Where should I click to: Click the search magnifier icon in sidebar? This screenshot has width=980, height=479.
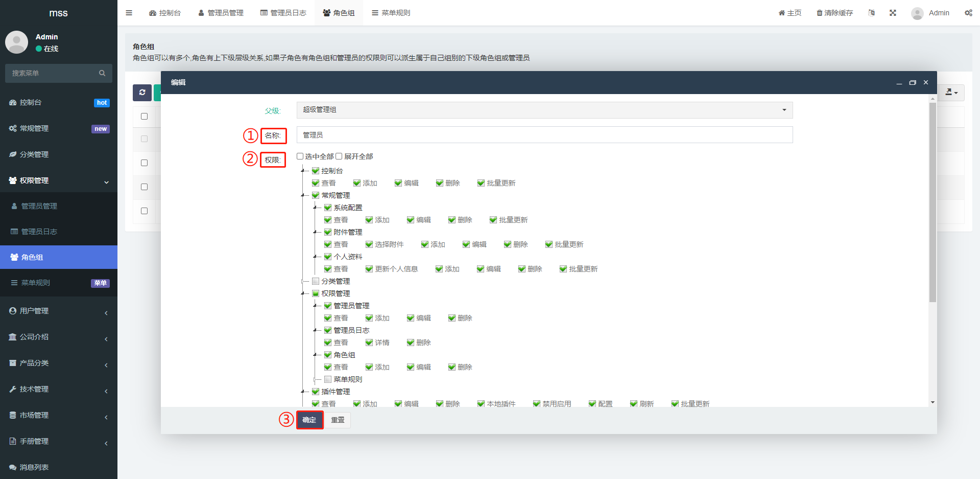[102, 73]
